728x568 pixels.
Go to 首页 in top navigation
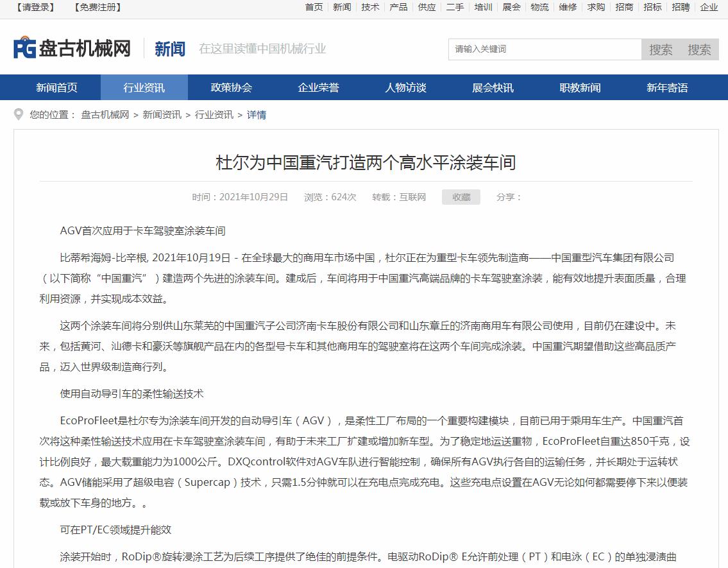314,8
